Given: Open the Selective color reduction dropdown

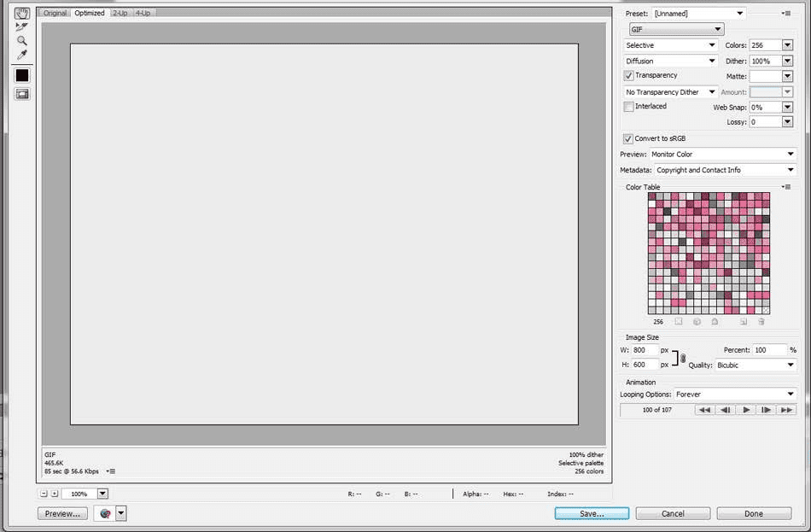Looking at the screenshot, I should (670, 45).
